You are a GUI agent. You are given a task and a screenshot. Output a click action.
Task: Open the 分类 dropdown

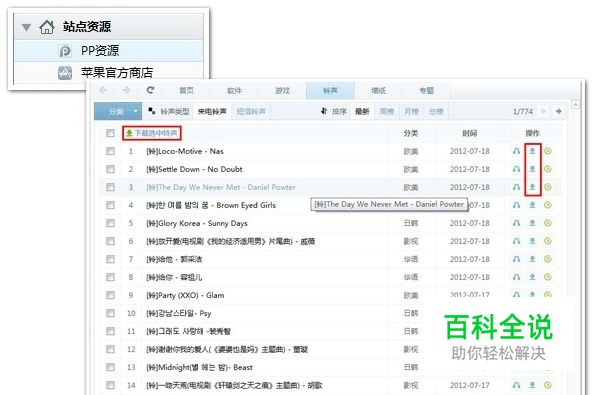pyautogui.click(x=118, y=111)
